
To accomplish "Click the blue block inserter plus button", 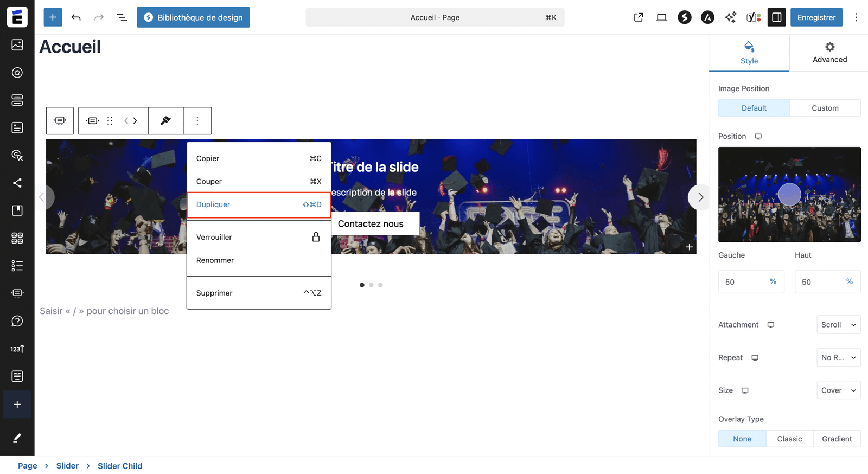I will coord(53,17).
